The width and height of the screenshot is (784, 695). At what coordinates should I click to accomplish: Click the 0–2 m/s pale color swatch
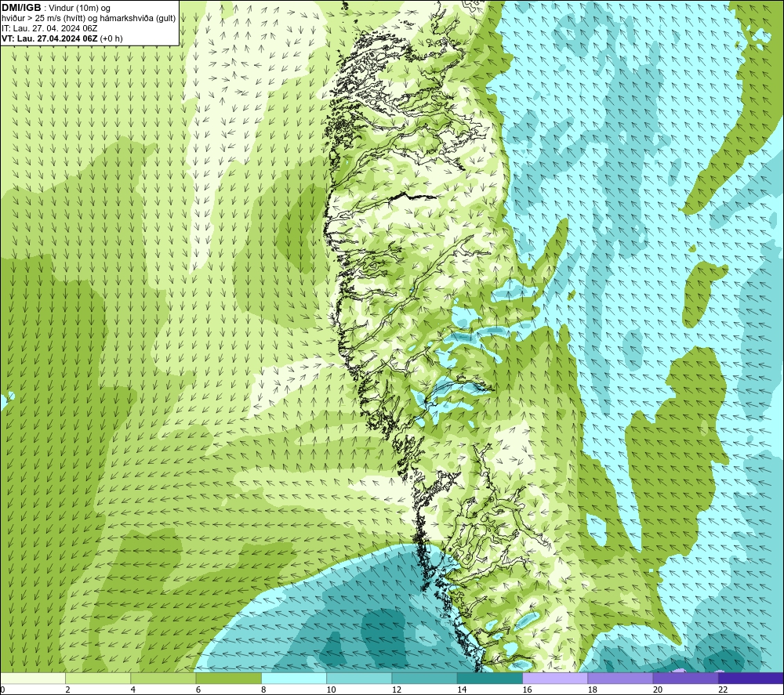pos(33,679)
